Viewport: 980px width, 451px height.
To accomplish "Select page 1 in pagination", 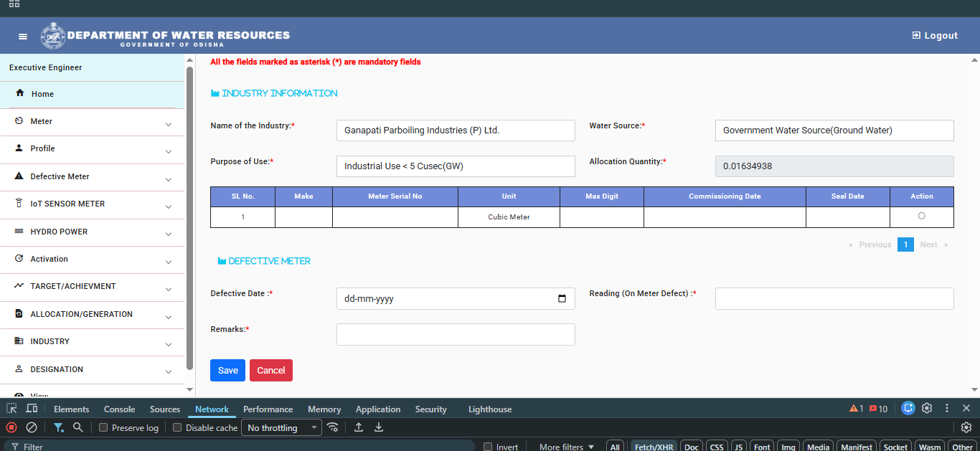I will coord(905,245).
